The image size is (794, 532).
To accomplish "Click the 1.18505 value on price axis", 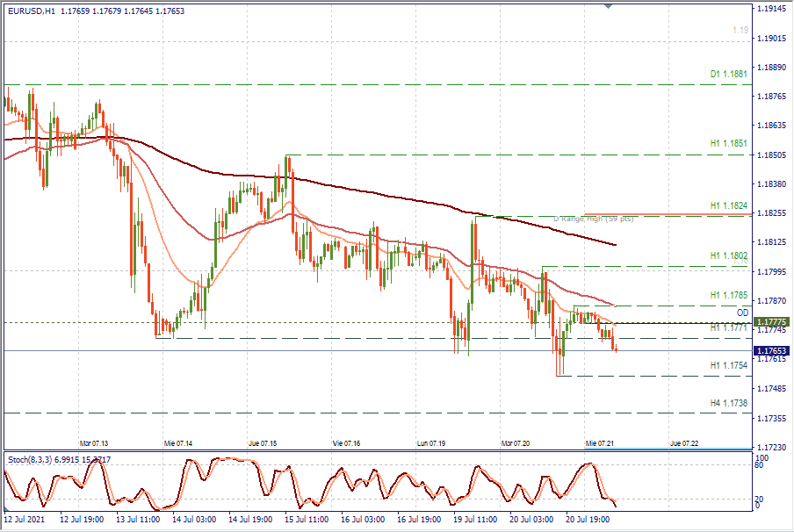I will [772, 155].
